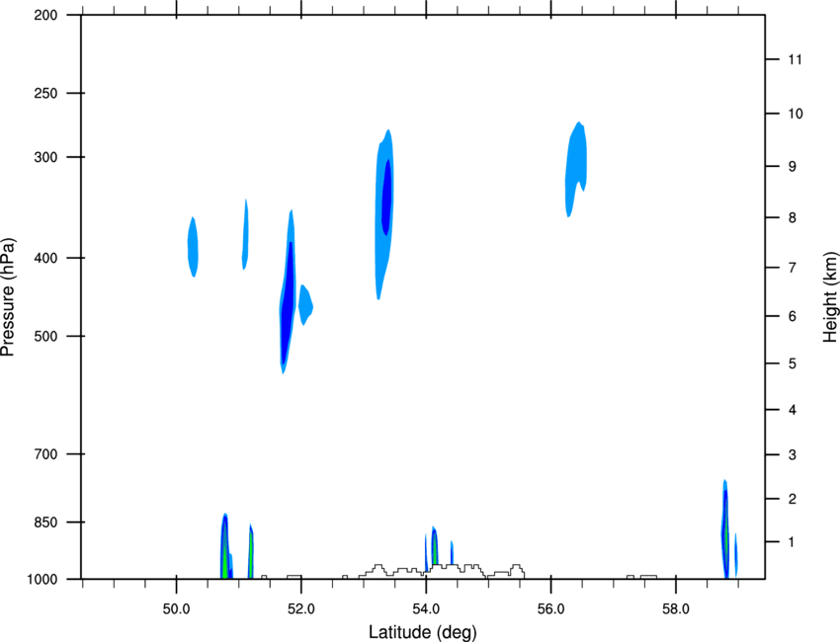Click the dark-blue core near 53.4° latitude
Screen dimensions: 840x642
tap(386, 199)
